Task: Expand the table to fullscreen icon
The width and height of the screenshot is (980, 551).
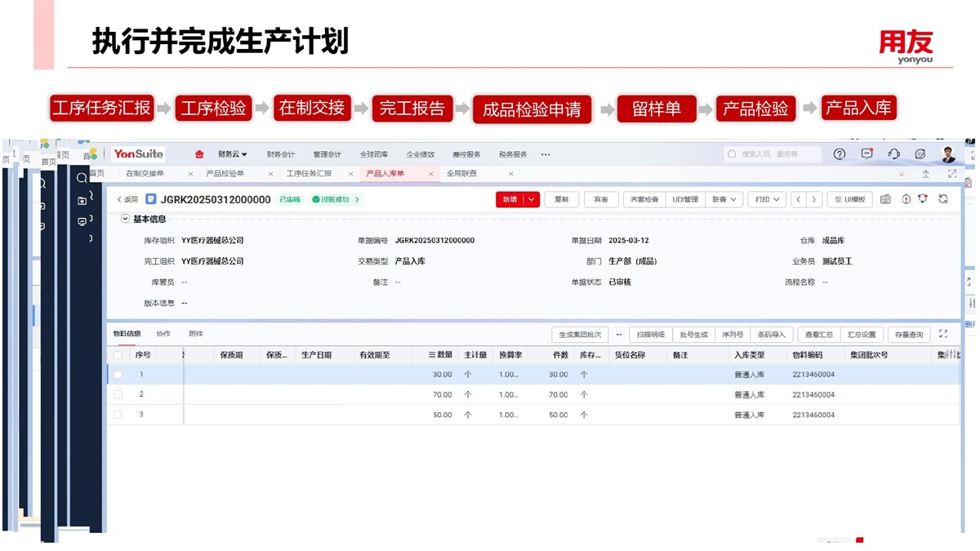Action: tap(943, 334)
